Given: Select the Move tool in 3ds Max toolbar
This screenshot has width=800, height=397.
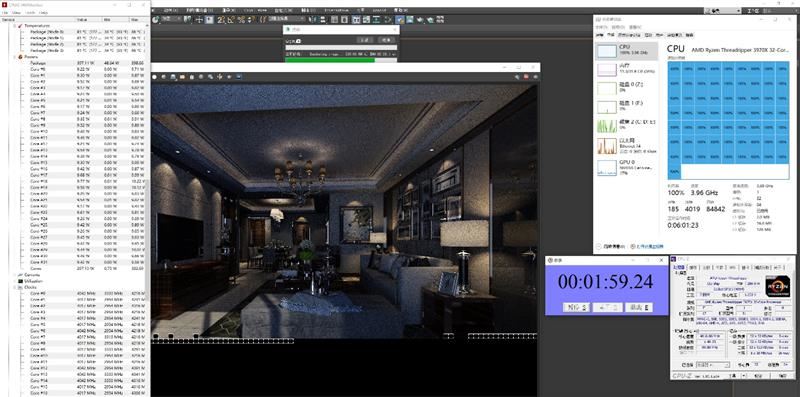Looking at the screenshot, I should click(199, 19).
